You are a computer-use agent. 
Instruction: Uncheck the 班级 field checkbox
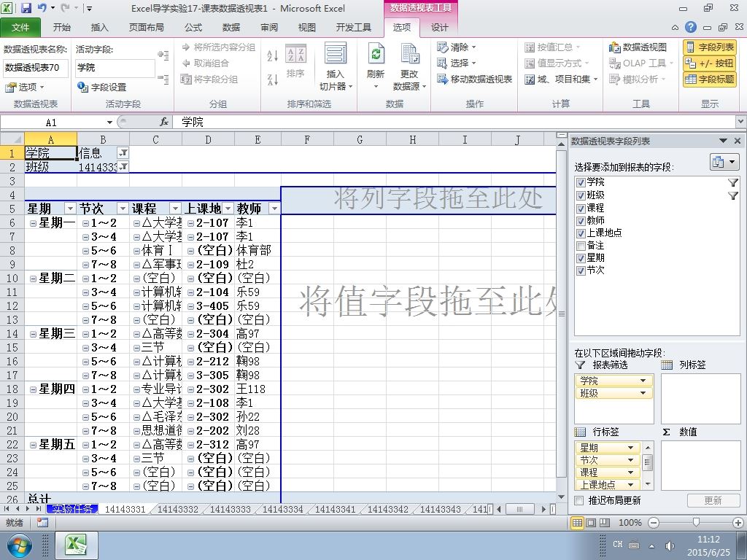581,195
